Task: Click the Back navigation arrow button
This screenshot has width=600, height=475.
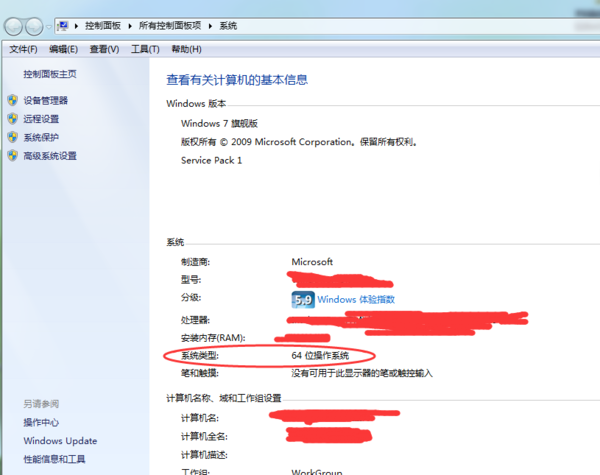Action: 13,26
